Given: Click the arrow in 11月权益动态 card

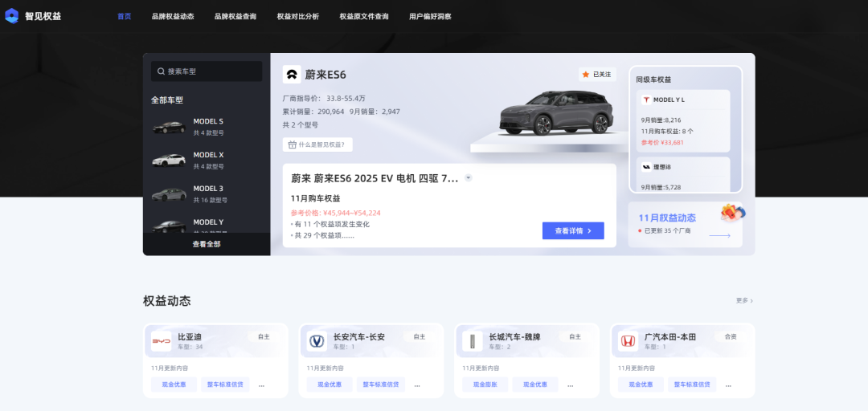Looking at the screenshot, I should pyautogui.click(x=719, y=236).
